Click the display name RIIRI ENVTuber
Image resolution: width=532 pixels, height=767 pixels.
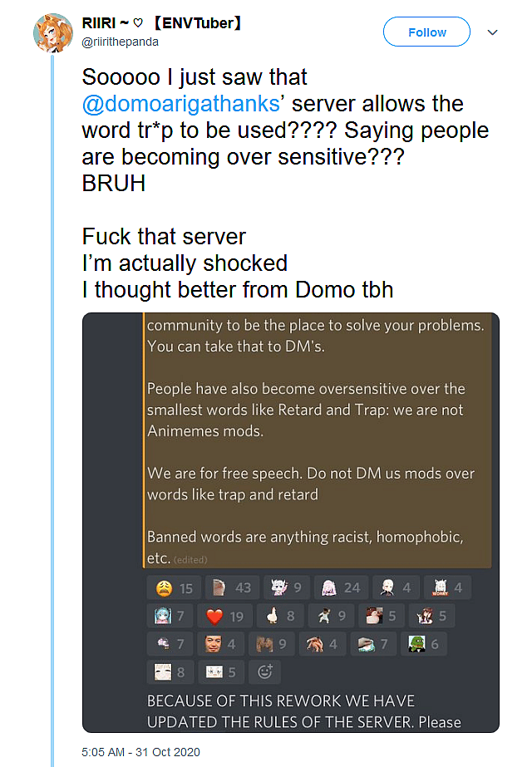(162, 23)
